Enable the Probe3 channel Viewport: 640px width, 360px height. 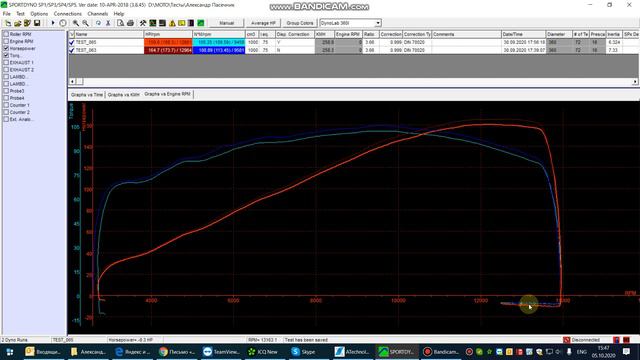point(6,91)
